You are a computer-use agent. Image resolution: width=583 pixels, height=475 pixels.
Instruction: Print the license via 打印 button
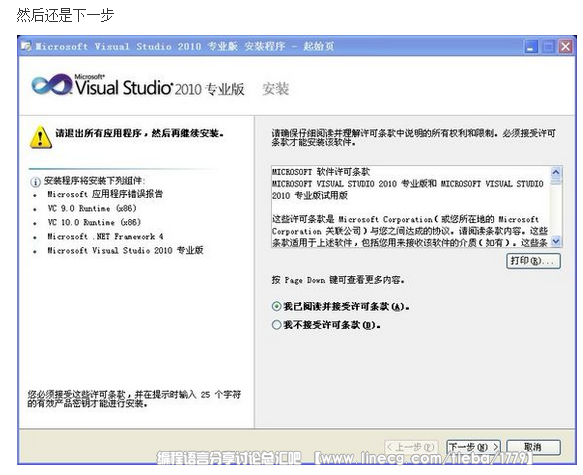533,261
